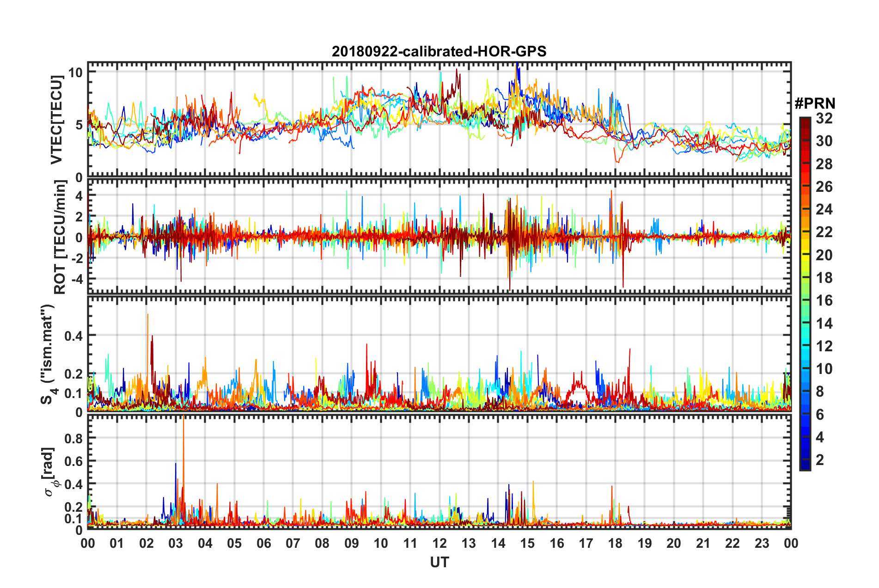Screen dimensions: 879x588
Task: Click the sigma phi [rad] y-axis label
Action: 50,472
